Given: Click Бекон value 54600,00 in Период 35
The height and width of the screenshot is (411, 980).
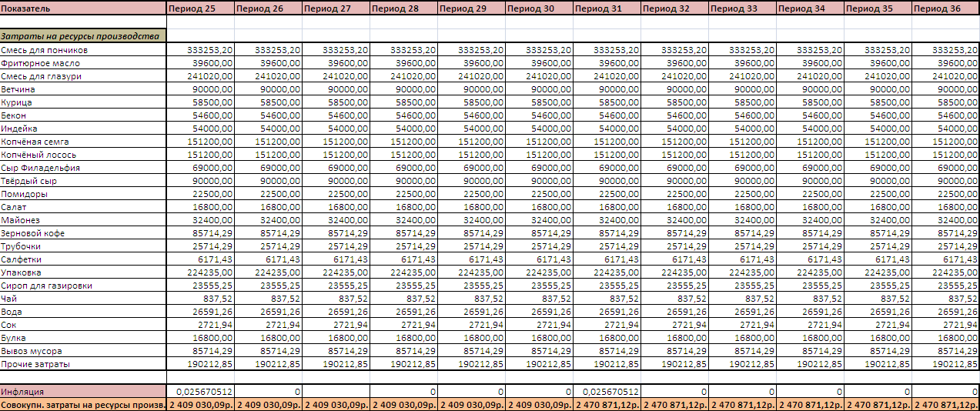Looking at the screenshot, I should point(878,115).
